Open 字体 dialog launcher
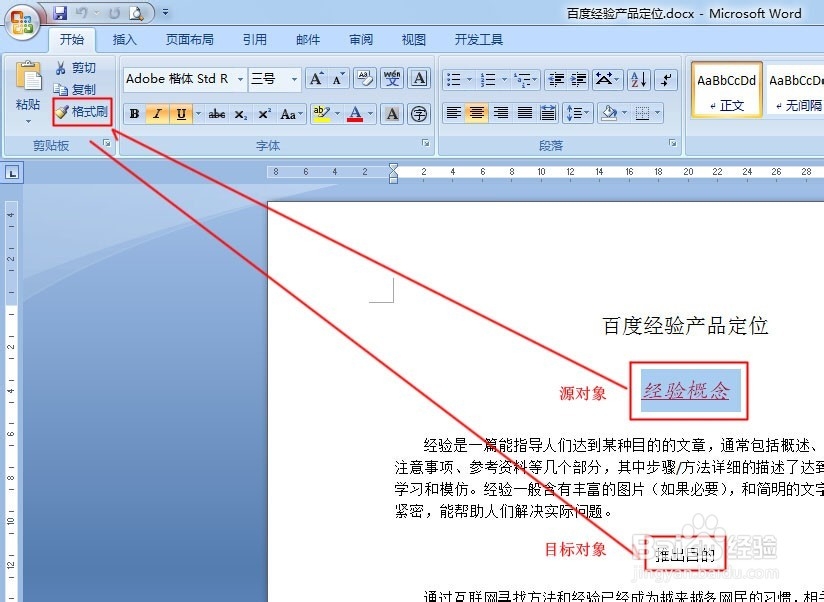Image resolution: width=824 pixels, height=602 pixels. (x=426, y=143)
